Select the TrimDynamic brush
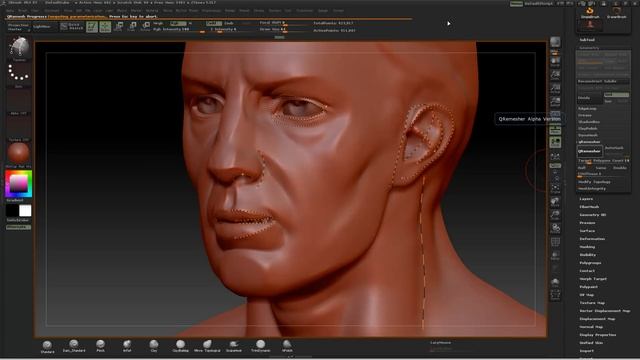640x360 pixels. tap(260, 346)
